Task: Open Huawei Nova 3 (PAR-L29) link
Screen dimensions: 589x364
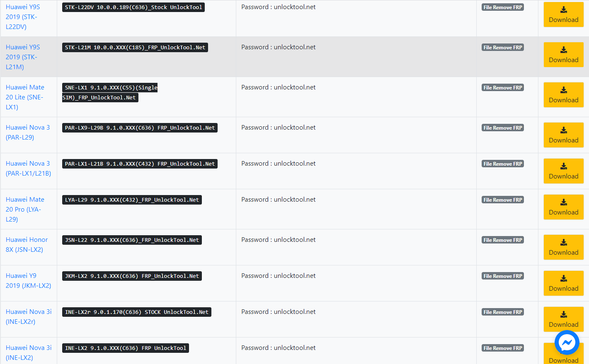Action: click(28, 133)
